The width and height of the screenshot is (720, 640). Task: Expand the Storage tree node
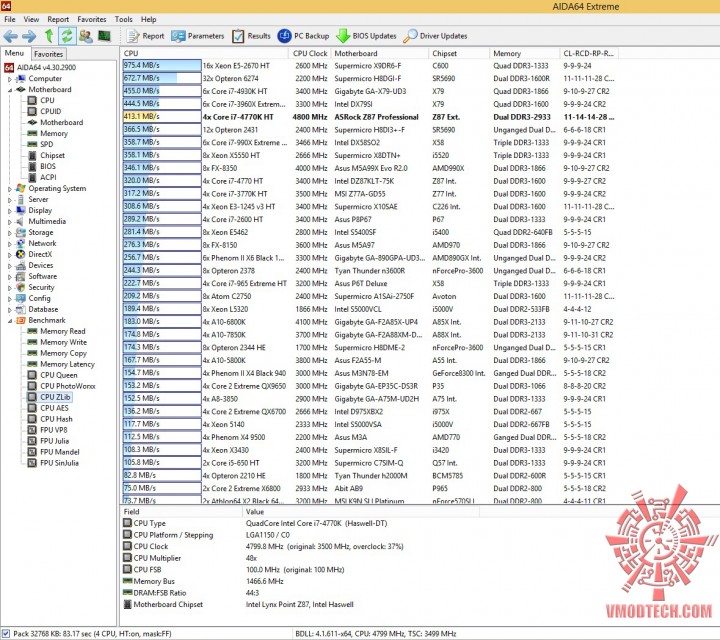(x=9, y=233)
